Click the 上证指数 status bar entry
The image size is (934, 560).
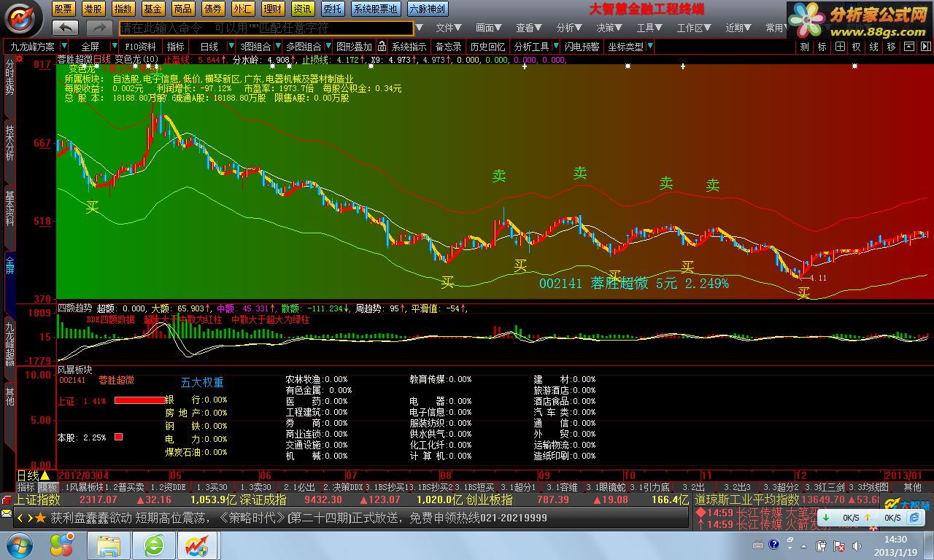tap(36, 500)
